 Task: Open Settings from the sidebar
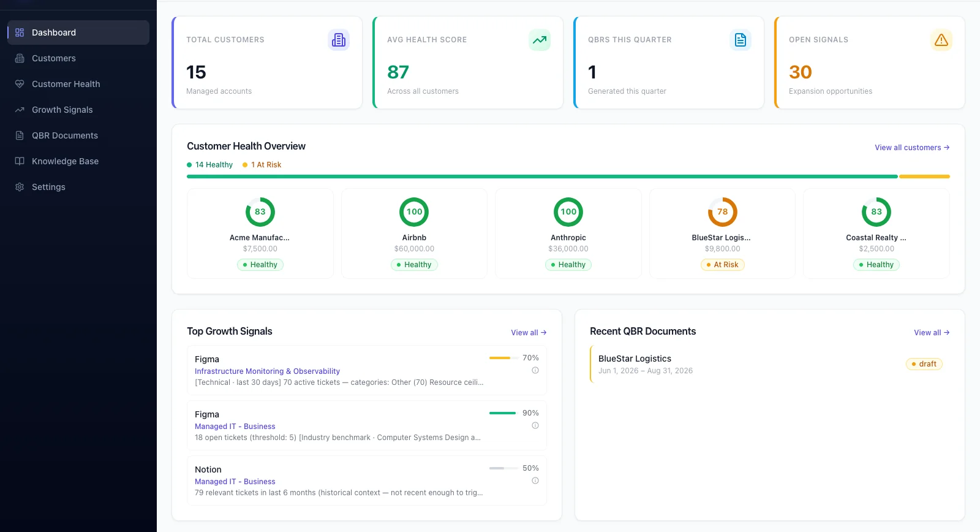pyautogui.click(x=78, y=187)
